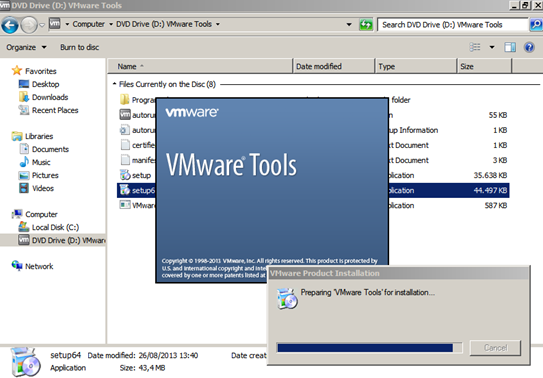The image size is (543, 378).
Task: Open the Music library
Action: 41,162
